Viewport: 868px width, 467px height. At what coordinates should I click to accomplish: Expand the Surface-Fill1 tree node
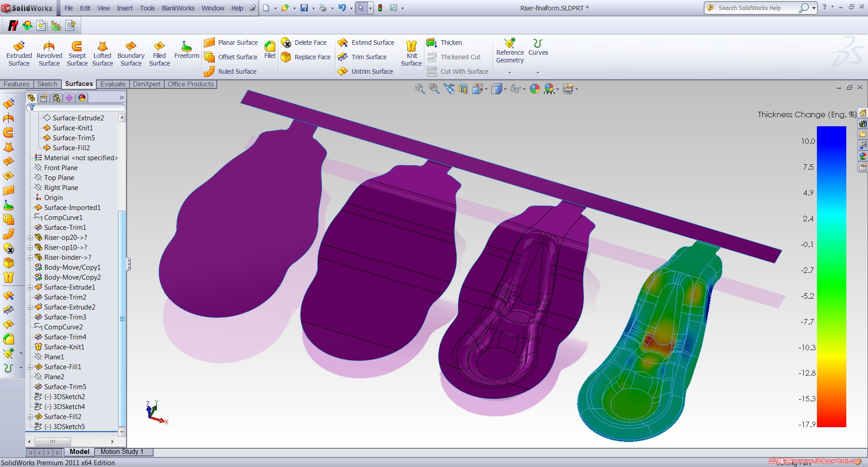(x=30, y=367)
